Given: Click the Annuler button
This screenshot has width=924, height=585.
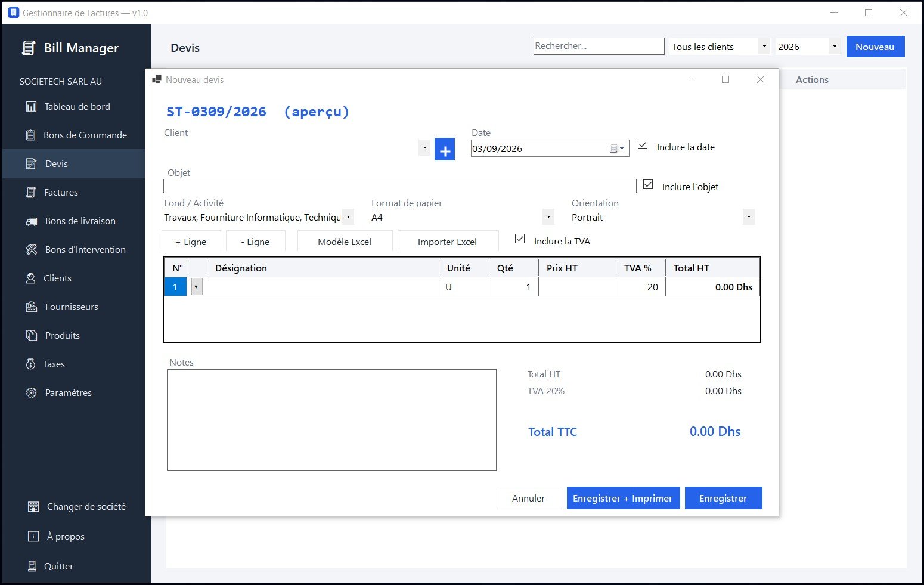Looking at the screenshot, I should [529, 498].
